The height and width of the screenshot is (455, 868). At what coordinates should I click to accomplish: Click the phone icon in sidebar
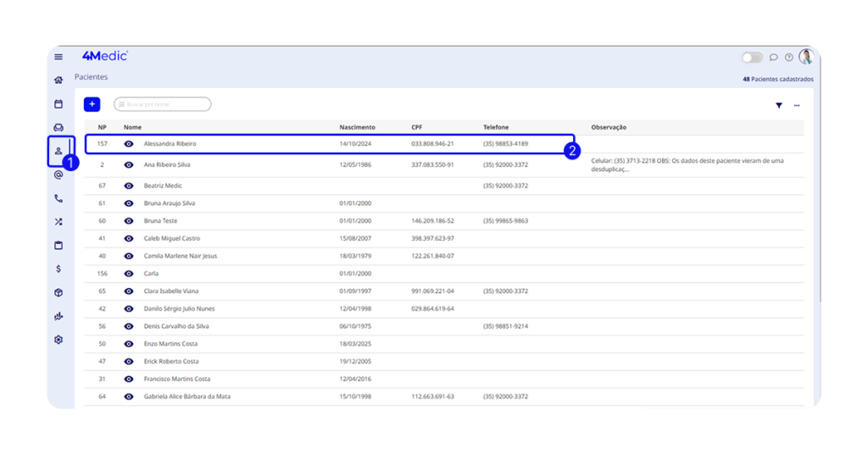pos(58,198)
